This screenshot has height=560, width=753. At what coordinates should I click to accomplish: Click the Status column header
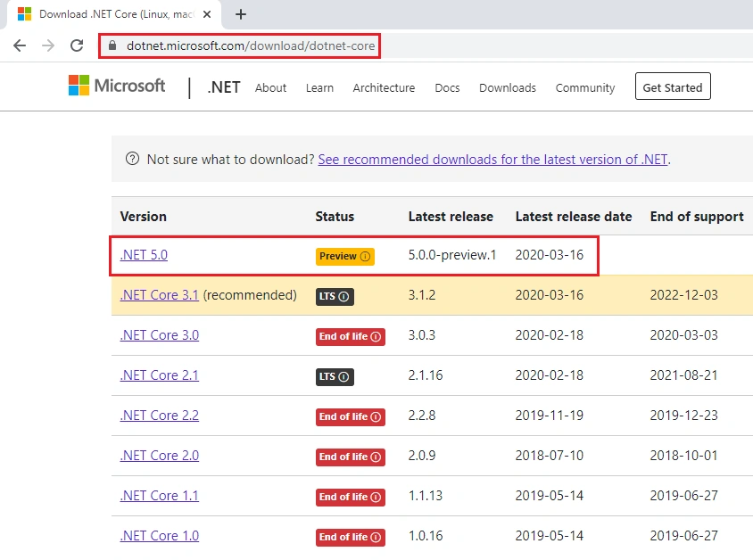coord(335,217)
